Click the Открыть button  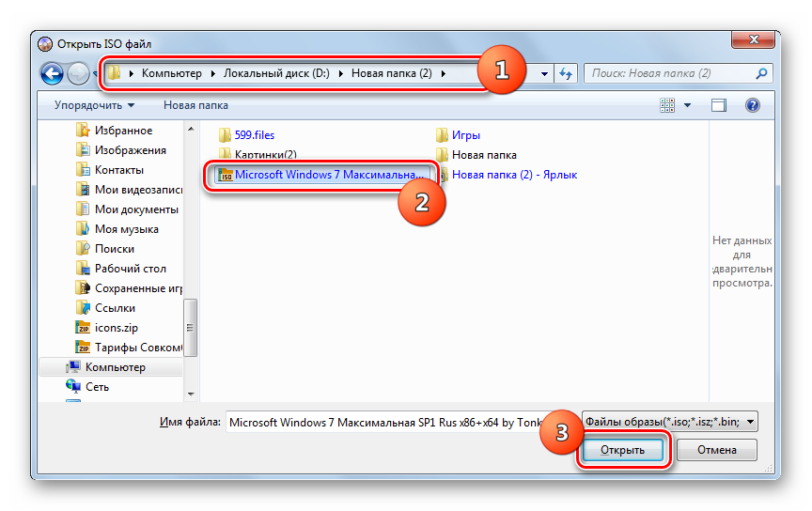pos(622,450)
